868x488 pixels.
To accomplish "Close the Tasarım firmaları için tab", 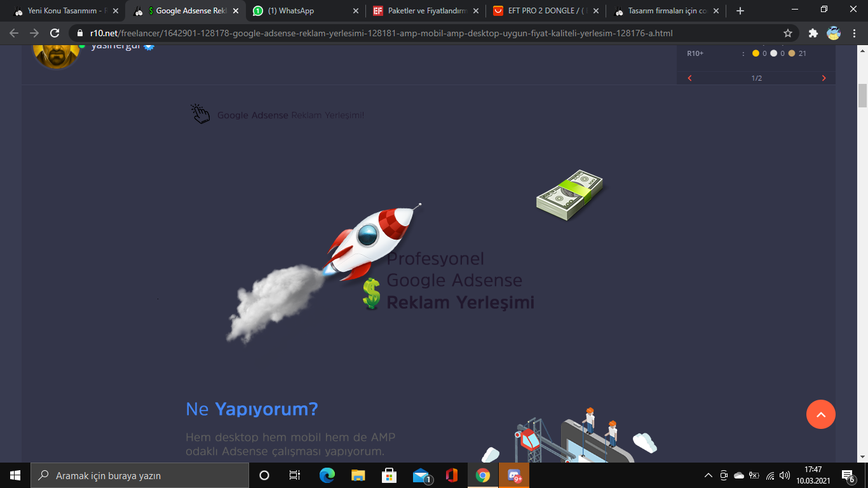I will pos(715,11).
